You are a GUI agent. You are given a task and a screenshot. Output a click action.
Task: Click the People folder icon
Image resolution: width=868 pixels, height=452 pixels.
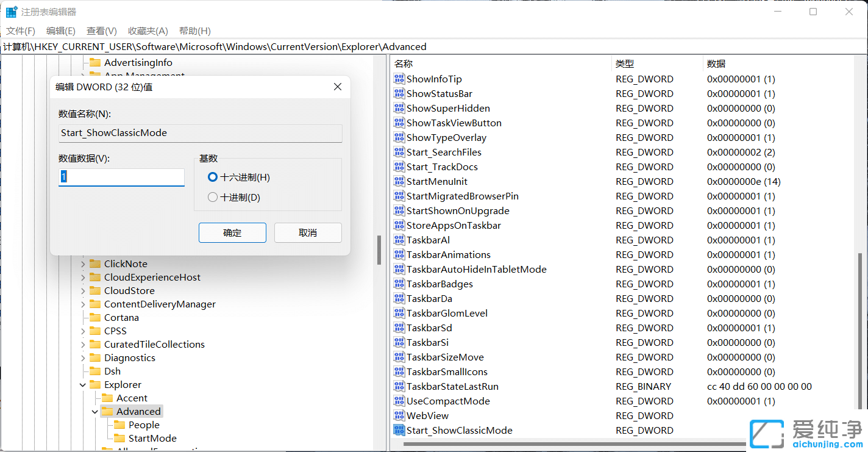(x=121, y=425)
